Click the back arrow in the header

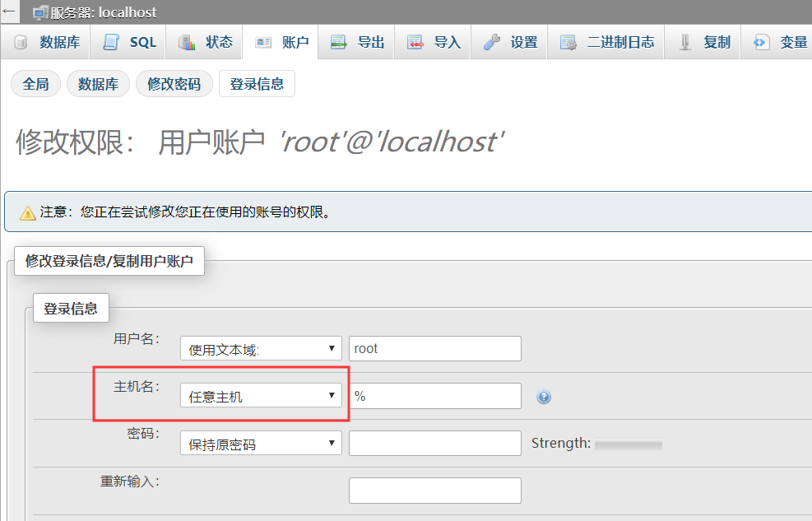click(x=9, y=11)
